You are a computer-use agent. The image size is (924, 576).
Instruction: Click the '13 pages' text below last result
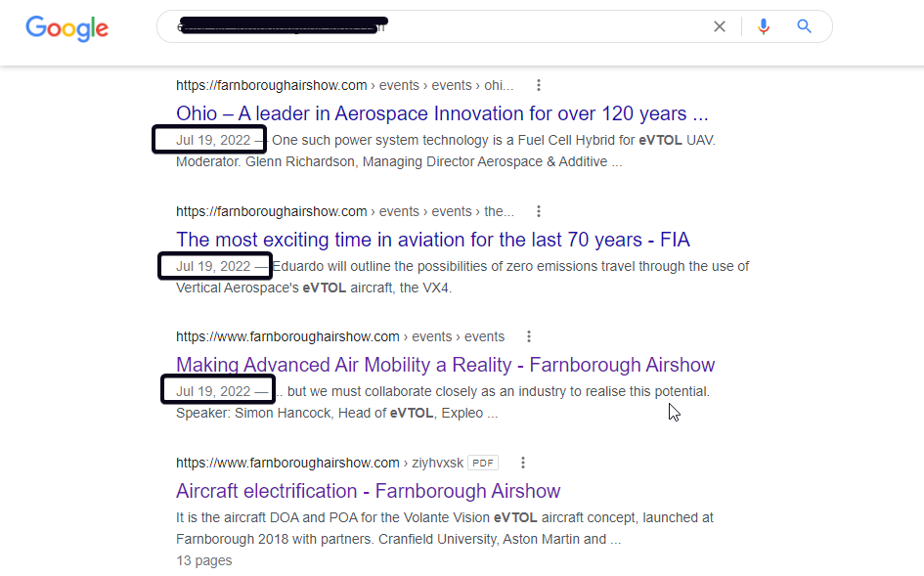click(x=204, y=560)
